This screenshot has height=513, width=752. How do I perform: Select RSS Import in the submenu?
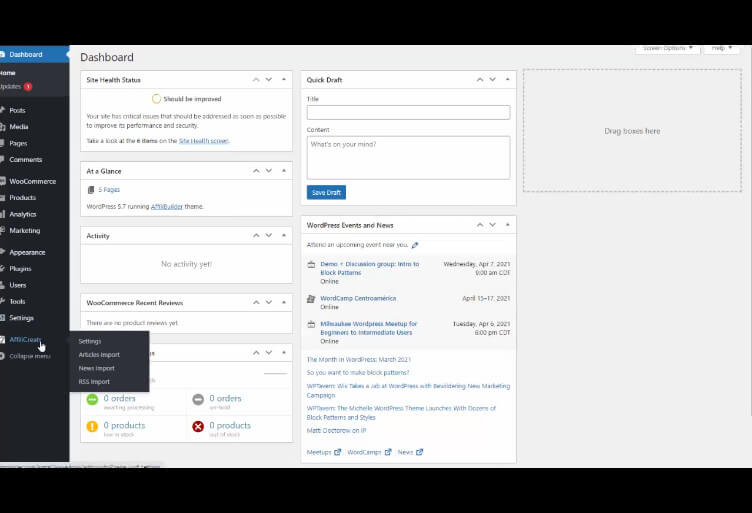click(x=94, y=382)
